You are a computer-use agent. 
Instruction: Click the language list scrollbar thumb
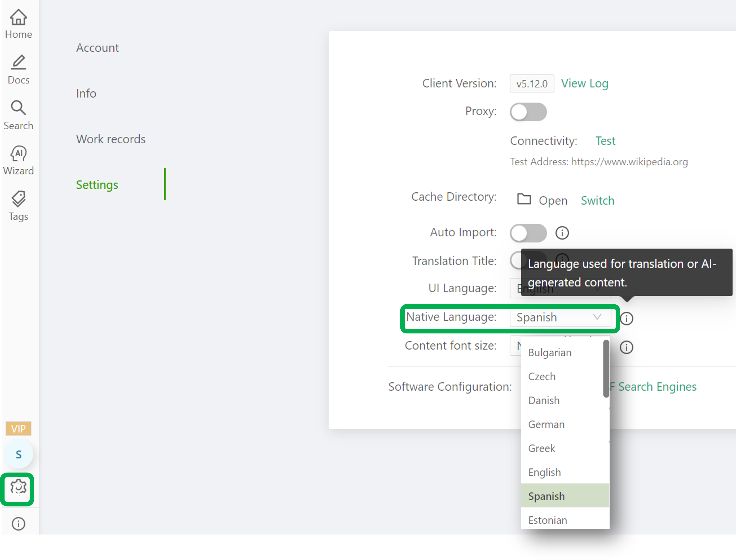click(x=606, y=369)
